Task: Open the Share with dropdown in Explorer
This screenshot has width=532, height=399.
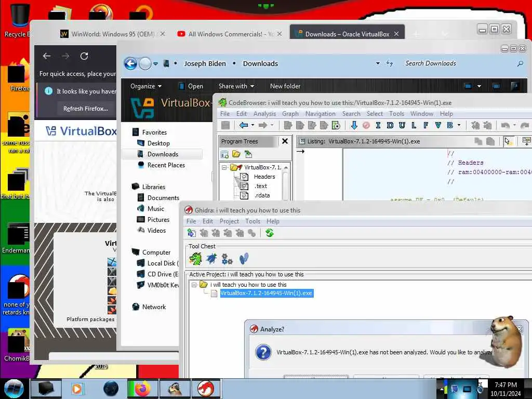Action: (x=236, y=86)
